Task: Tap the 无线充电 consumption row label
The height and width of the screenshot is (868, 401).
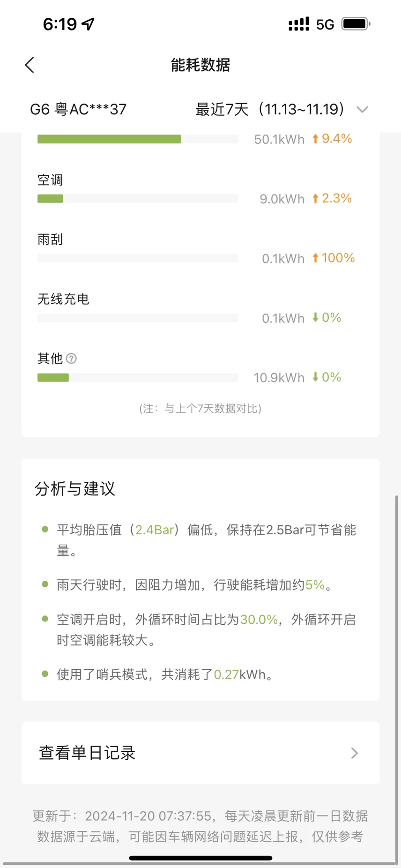Action: click(63, 299)
